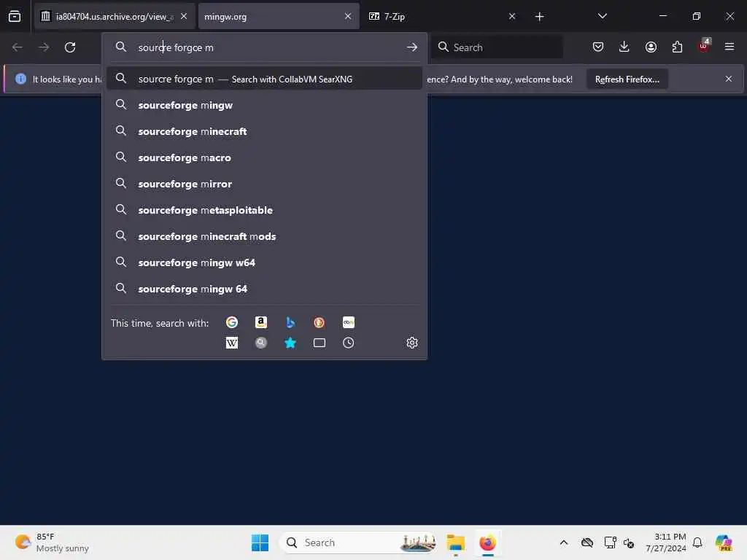Search this time with eBay

coord(348,322)
